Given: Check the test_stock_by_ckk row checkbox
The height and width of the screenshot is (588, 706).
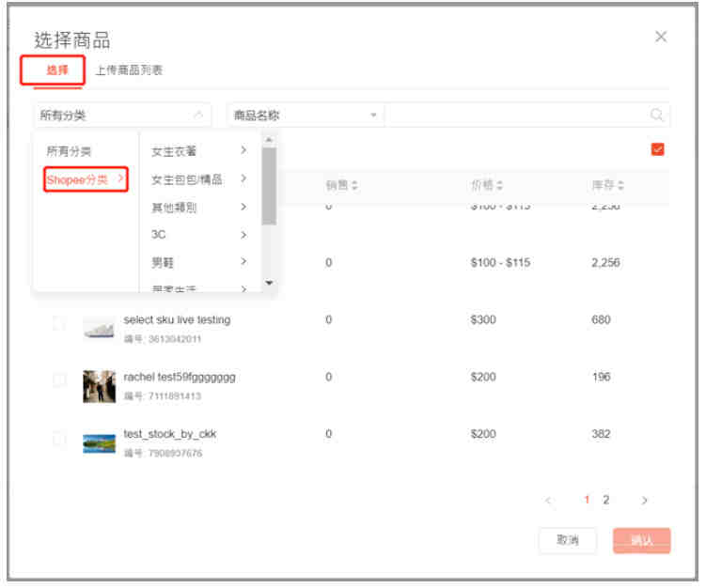Looking at the screenshot, I should [x=59, y=438].
